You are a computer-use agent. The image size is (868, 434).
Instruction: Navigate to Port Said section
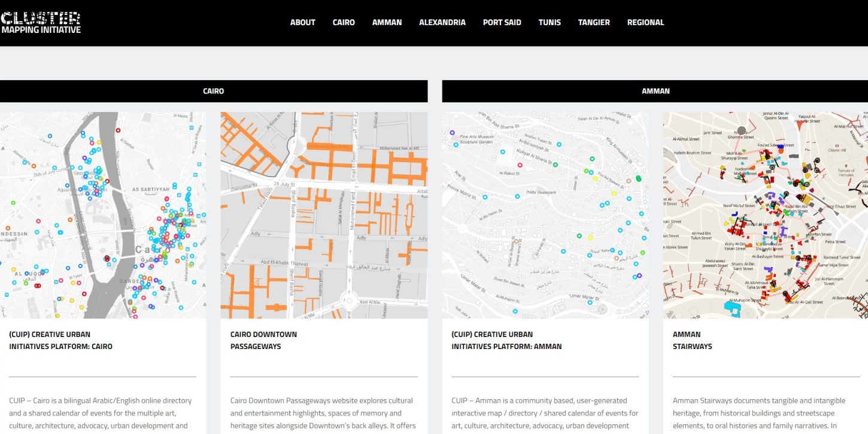[502, 22]
